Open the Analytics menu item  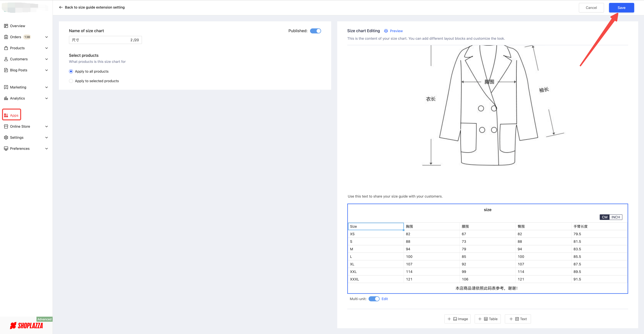pos(17,98)
